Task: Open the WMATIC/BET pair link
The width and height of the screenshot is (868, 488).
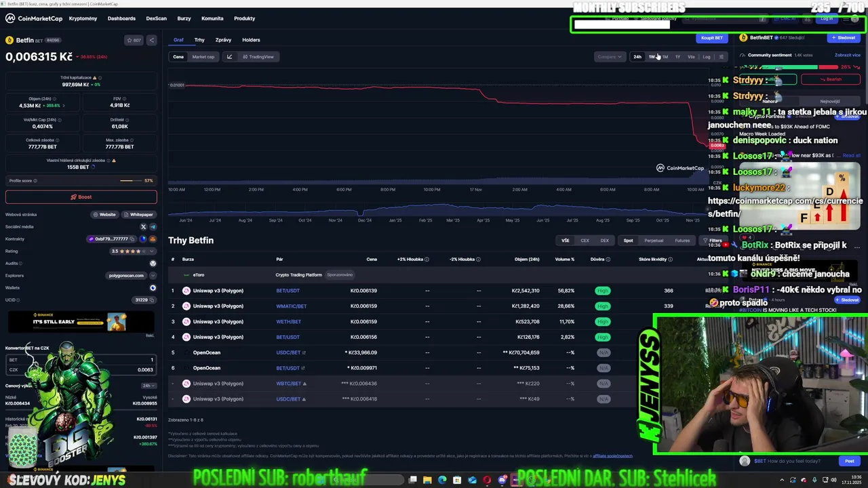Action: [x=292, y=306]
